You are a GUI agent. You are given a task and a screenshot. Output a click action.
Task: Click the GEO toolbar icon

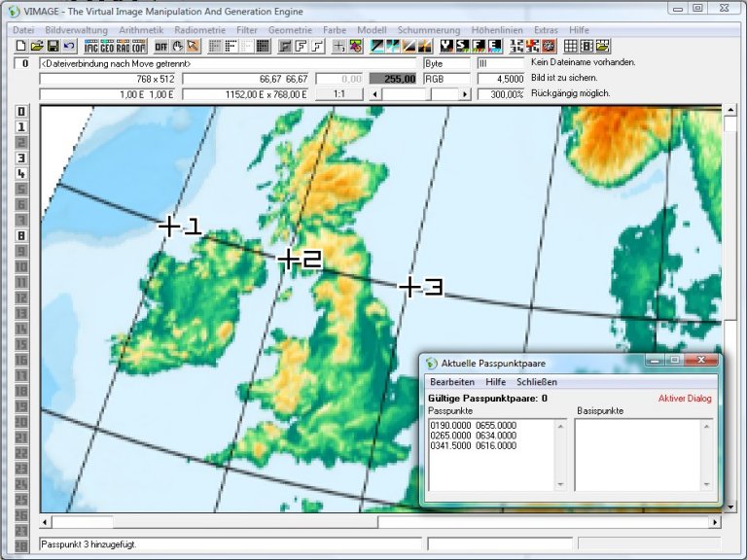tap(108, 46)
